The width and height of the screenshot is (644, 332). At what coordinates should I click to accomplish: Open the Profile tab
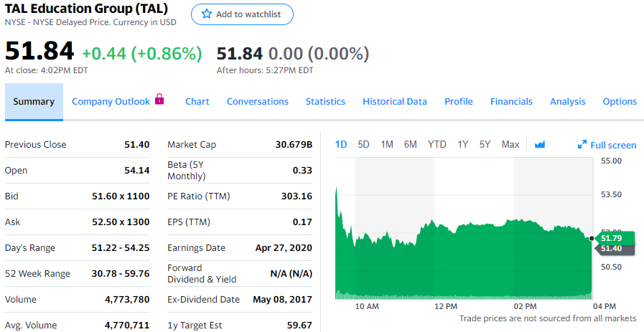459,102
